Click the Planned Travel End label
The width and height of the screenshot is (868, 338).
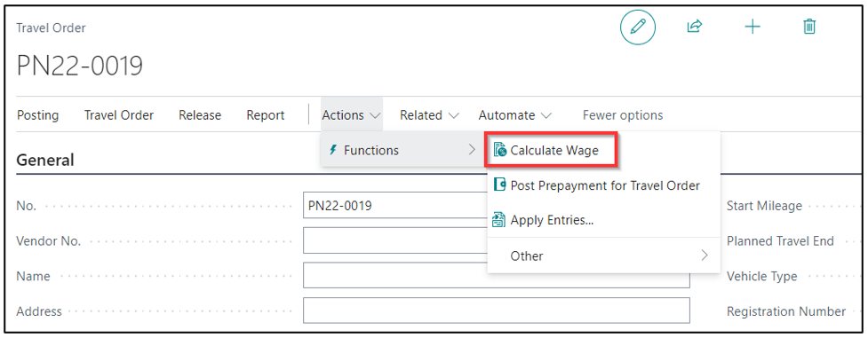(780, 241)
